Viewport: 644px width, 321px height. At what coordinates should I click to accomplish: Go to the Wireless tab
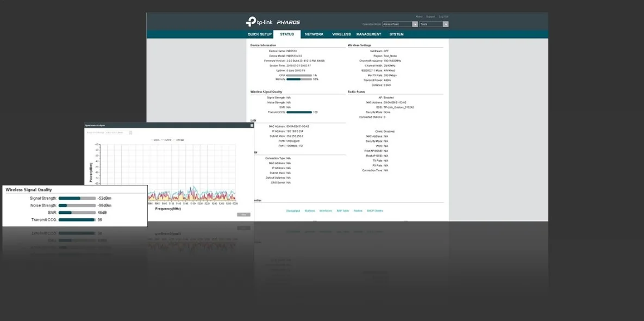point(341,34)
